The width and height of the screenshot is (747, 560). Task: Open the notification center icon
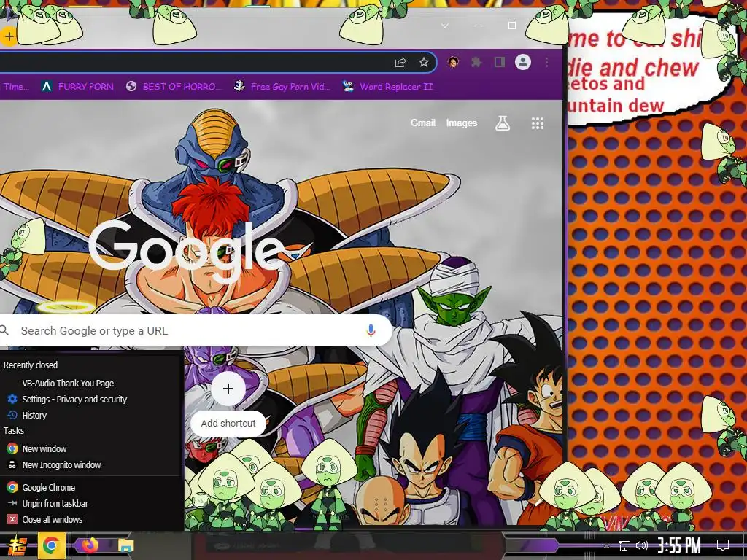(723, 545)
